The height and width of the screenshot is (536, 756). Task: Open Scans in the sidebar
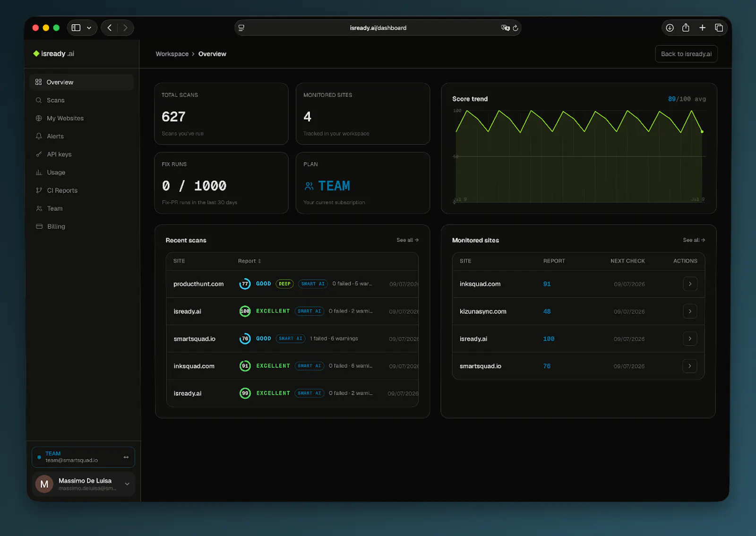coord(56,100)
